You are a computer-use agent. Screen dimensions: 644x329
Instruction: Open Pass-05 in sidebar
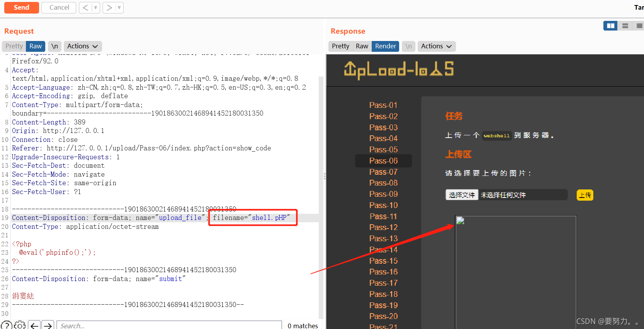click(x=383, y=150)
